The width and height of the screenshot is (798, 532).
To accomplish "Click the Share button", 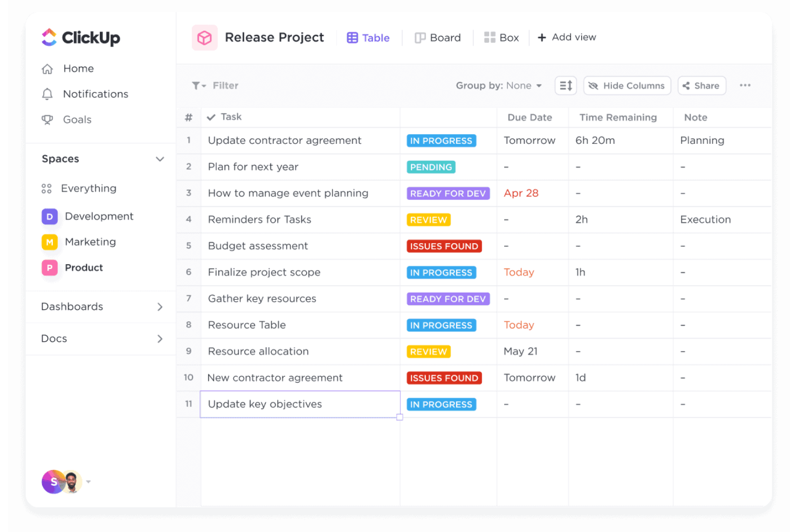I will pyautogui.click(x=701, y=85).
